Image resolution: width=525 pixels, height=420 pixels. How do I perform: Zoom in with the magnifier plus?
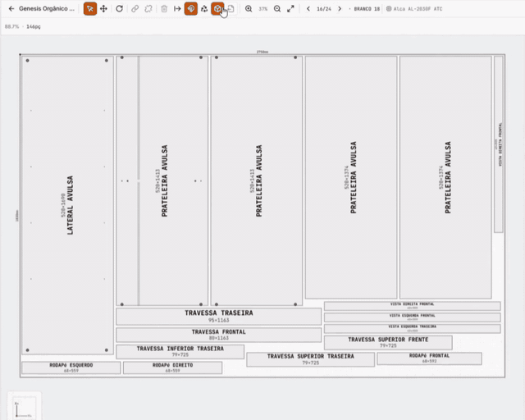pyautogui.click(x=249, y=9)
